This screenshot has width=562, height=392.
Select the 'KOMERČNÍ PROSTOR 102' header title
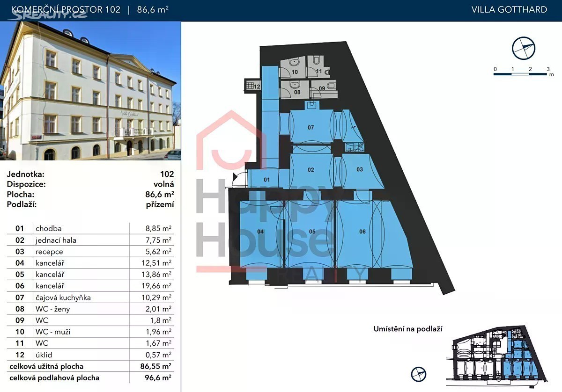pyautogui.click(x=65, y=9)
